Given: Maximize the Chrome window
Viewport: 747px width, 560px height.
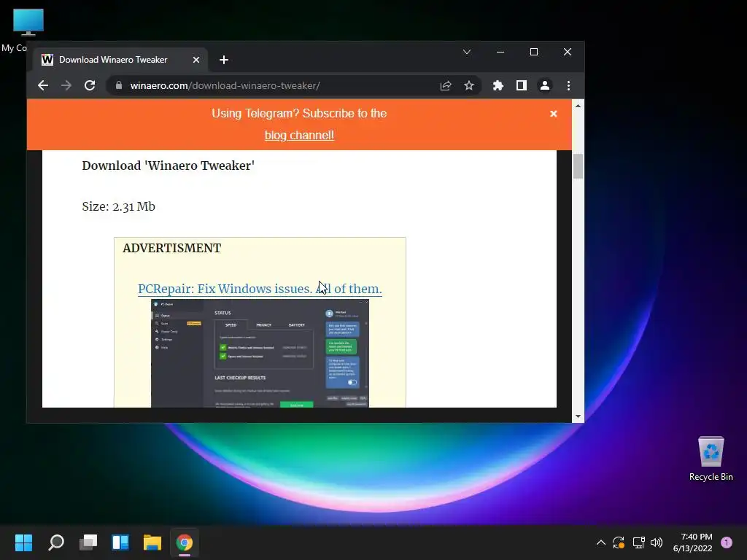Looking at the screenshot, I should (534, 52).
